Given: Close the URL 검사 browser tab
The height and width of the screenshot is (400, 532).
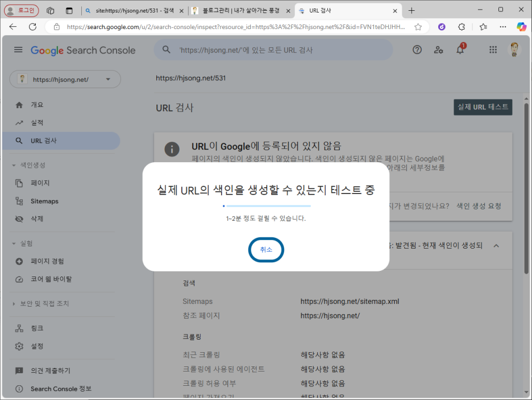Looking at the screenshot, I should pyautogui.click(x=395, y=11).
